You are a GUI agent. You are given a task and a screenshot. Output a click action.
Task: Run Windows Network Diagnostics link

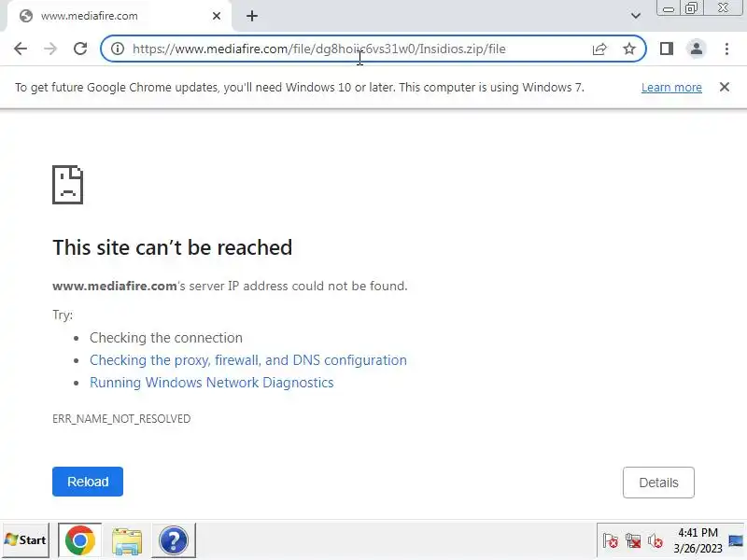[x=212, y=383]
